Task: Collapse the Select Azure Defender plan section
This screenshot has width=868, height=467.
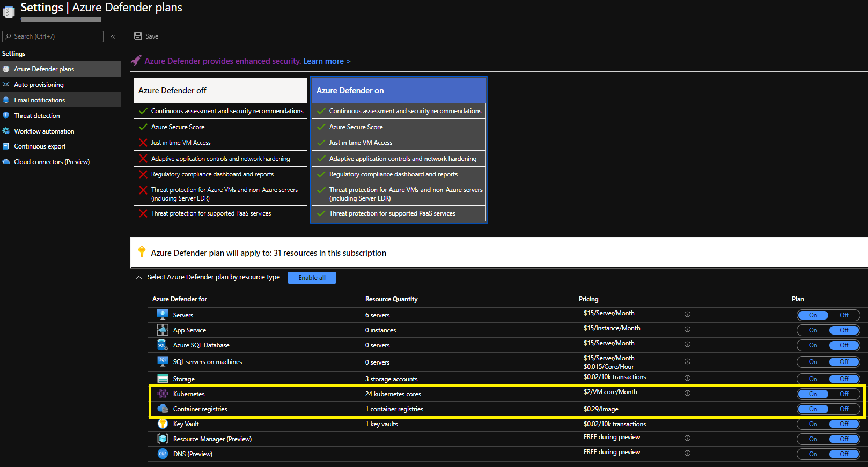Action: pos(139,277)
